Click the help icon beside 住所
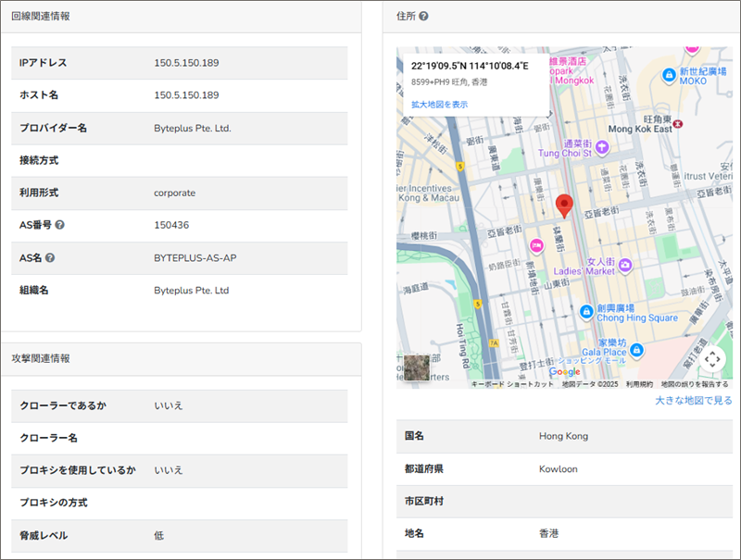This screenshot has height=560, width=741. tap(423, 17)
